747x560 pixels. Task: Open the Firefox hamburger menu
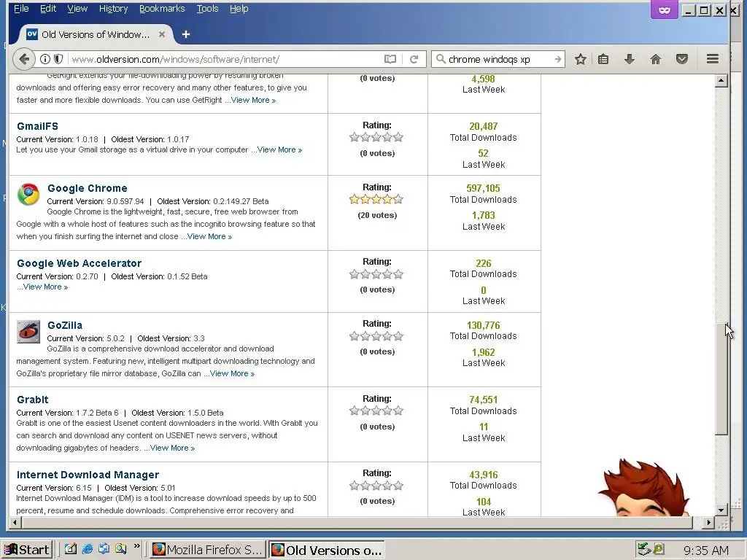coord(713,59)
